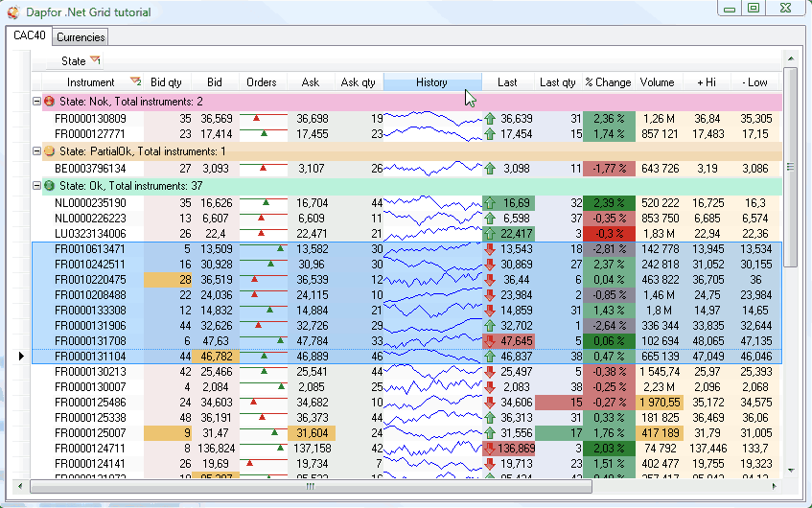The width and height of the screenshot is (812, 508).
Task: Click red down arrow in FR0000131708 row
Action: click(x=490, y=341)
